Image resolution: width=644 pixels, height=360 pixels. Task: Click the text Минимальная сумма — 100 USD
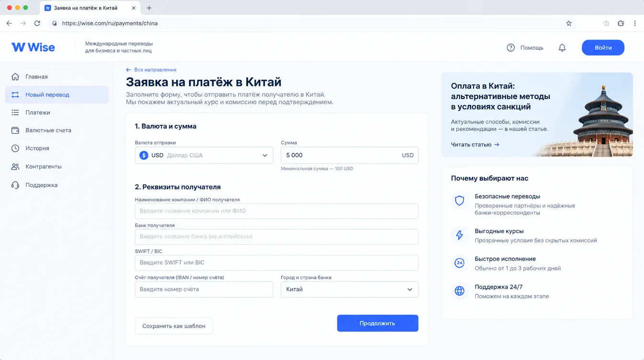[317, 169]
